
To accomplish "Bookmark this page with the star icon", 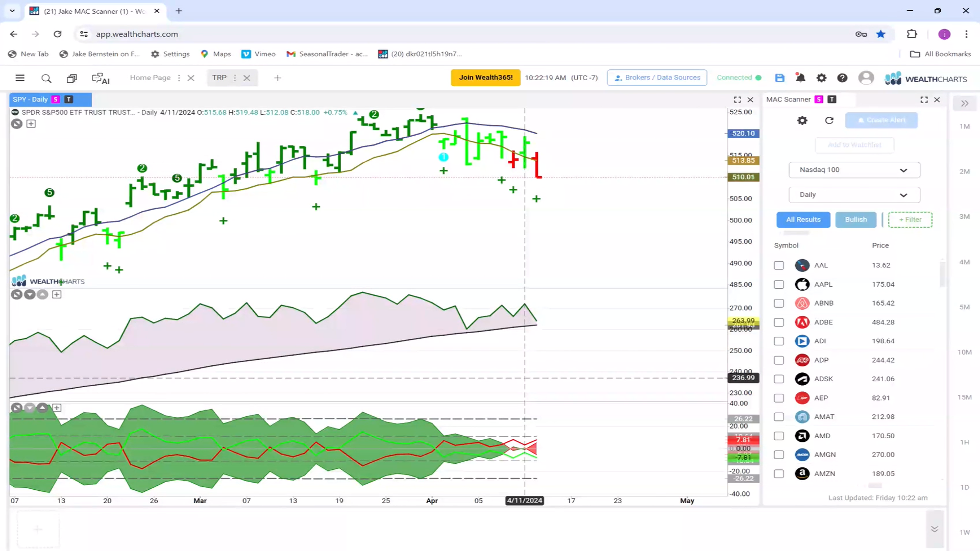I will (x=881, y=34).
